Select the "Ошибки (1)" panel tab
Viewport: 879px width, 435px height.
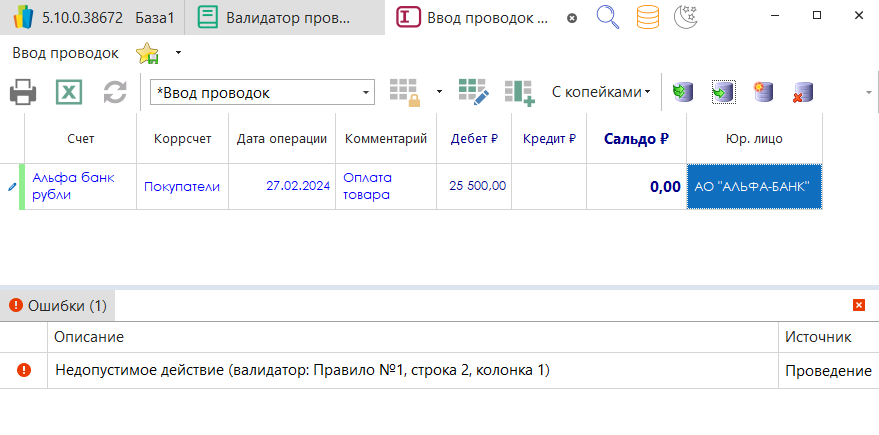click(x=58, y=304)
